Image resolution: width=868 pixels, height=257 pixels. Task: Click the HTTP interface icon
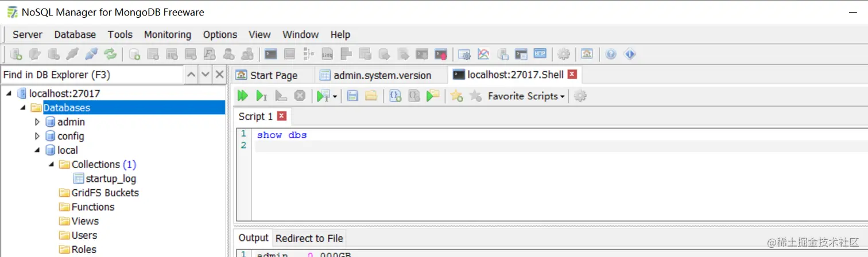(x=540, y=54)
